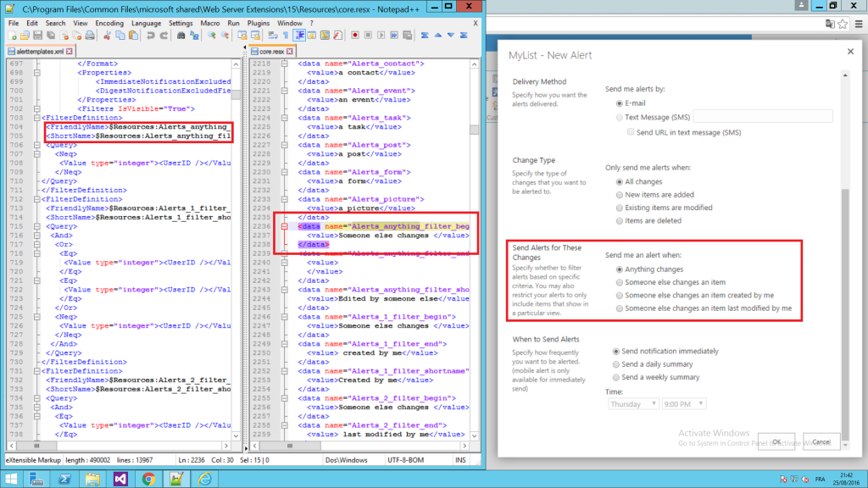
Task: Open Internet Explorer from the taskbar
Action: tap(205, 479)
